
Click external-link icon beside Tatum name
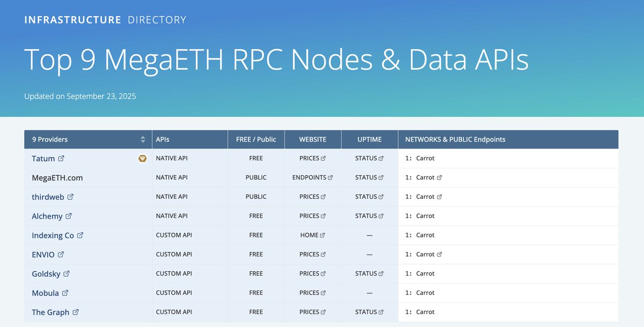click(61, 158)
